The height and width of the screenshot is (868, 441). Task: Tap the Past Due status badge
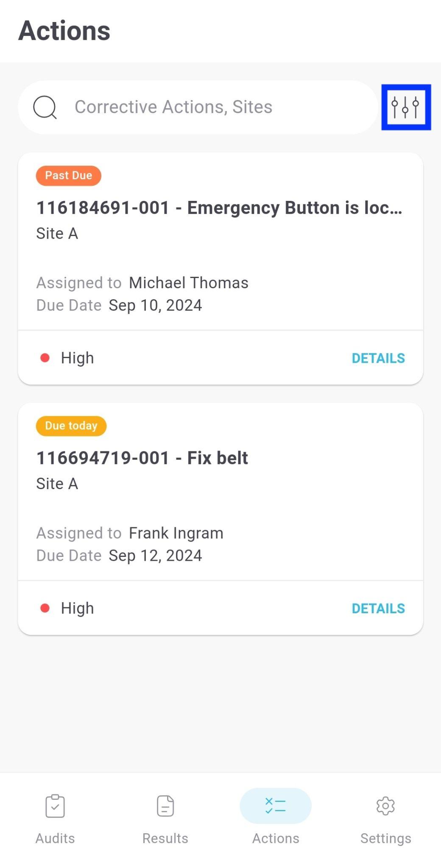click(69, 175)
